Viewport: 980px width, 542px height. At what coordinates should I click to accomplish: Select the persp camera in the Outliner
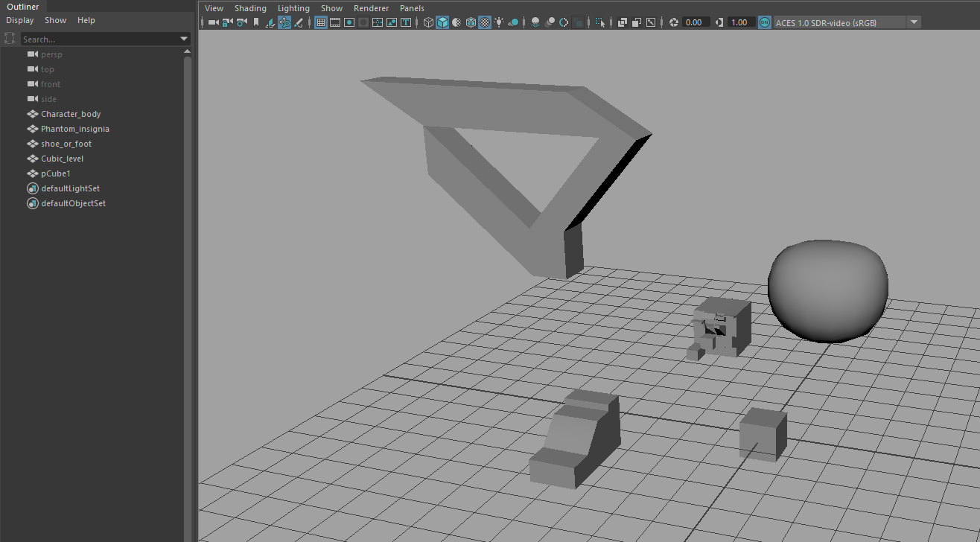51,54
